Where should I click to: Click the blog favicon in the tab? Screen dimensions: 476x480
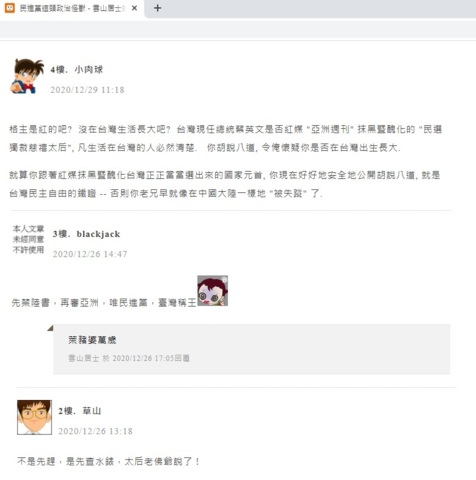(10, 8)
